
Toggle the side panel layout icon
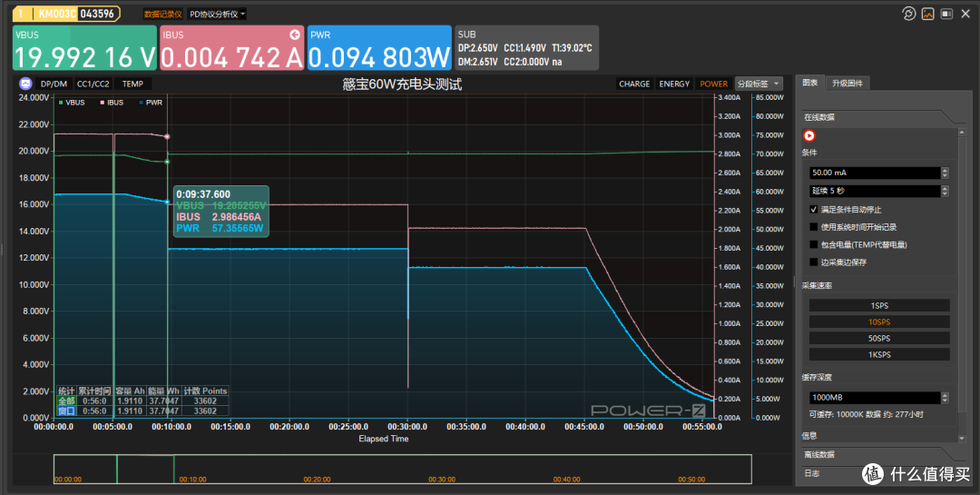pos(946,14)
